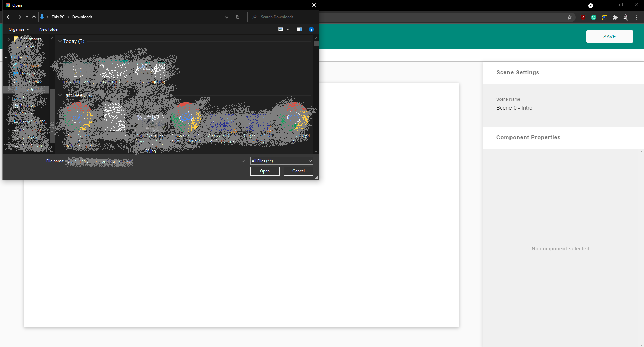The image size is (644, 347).
Task: Open the Grammarly extension
Action: coord(594,17)
